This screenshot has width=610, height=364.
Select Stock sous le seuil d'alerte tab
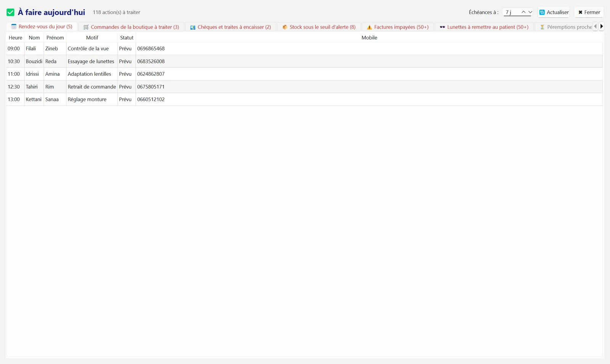pos(319,27)
